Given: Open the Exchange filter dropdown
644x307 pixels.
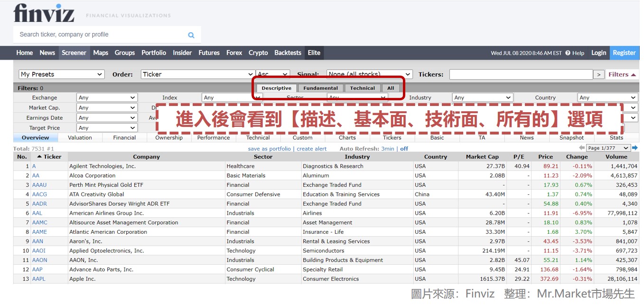Looking at the screenshot, I should pyautogui.click(x=107, y=97).
